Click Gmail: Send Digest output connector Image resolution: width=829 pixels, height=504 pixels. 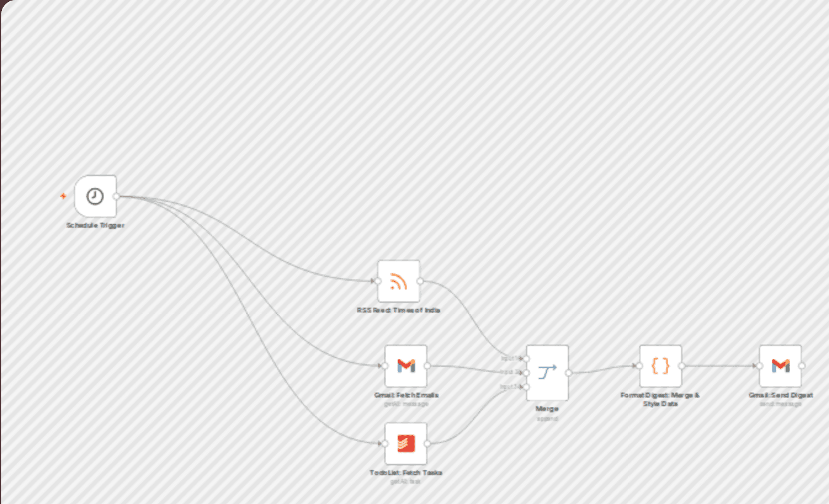coord(801,366)
